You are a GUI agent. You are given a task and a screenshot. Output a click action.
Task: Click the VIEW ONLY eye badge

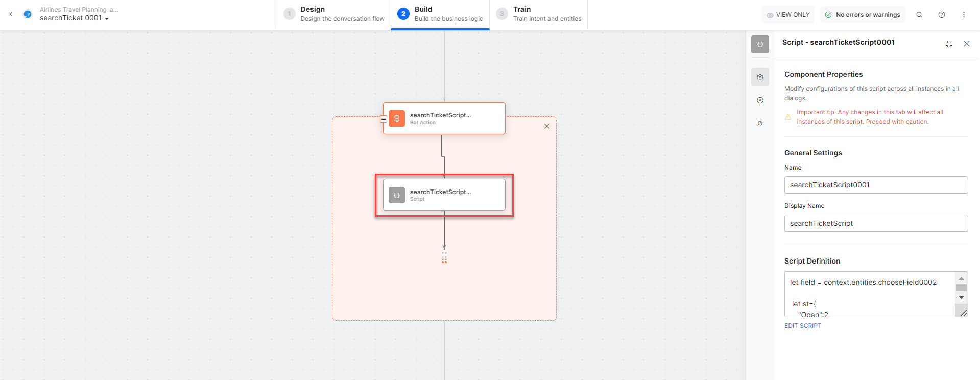[788, 15]
